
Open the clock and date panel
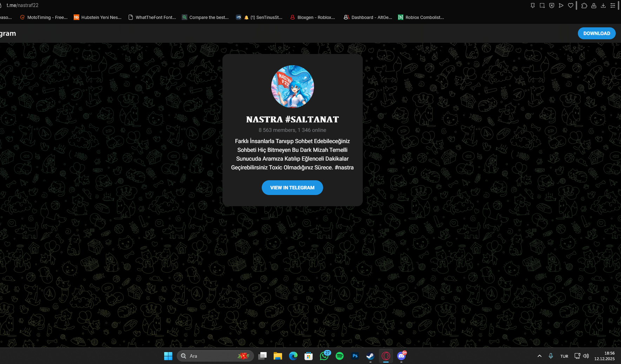605,356
